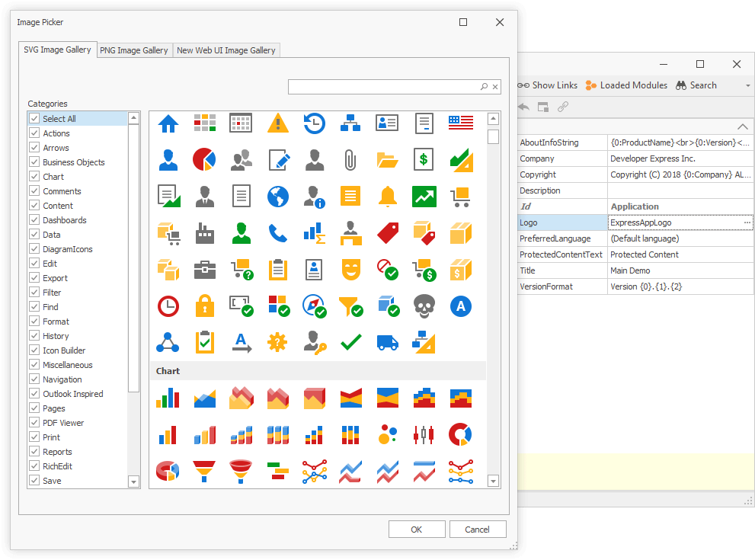Toggle the Select All checkbox
The image size is (755, 560).
[x=34, y=119]
